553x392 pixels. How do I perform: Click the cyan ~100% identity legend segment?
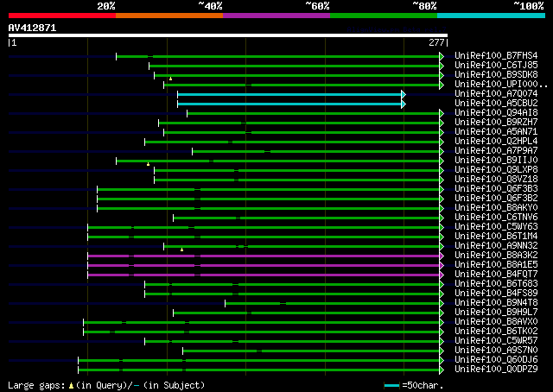tap(492, 16)
